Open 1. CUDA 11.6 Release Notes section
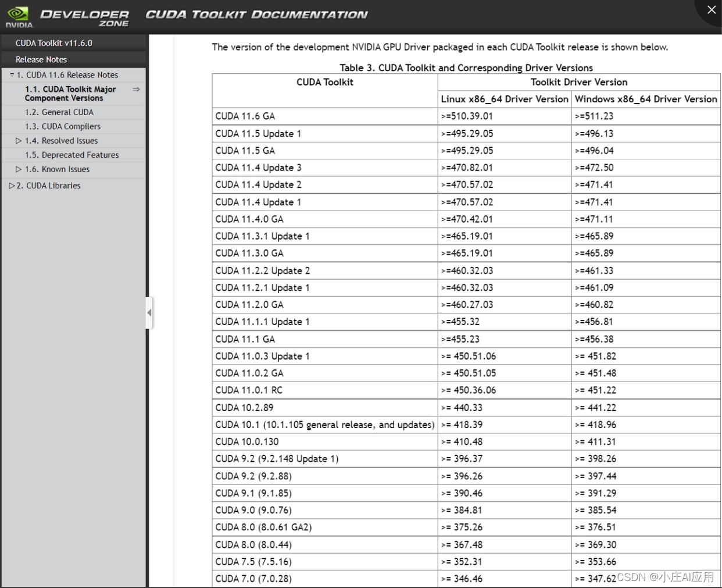This screenshot has width=722, height=588. (x=67, y=75)
